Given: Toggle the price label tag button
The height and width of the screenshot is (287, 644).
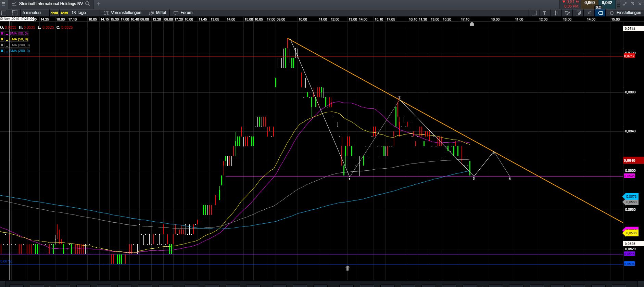Looking at the screenshot, I should click(600, 13).
